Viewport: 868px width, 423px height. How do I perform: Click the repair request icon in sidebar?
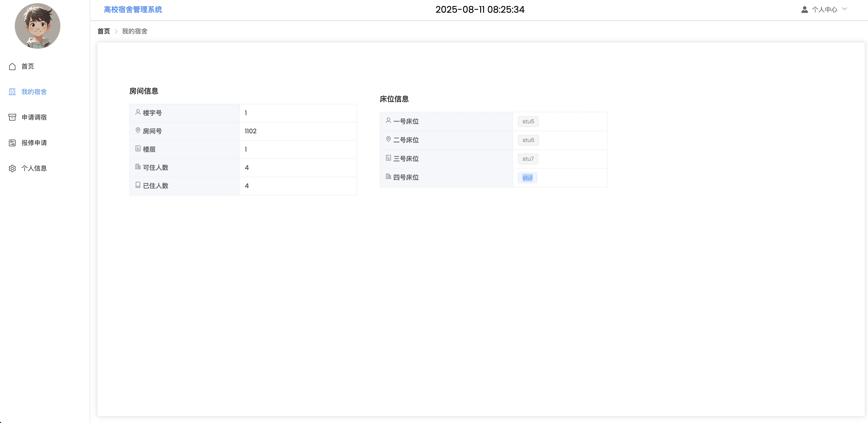(12, 143)
